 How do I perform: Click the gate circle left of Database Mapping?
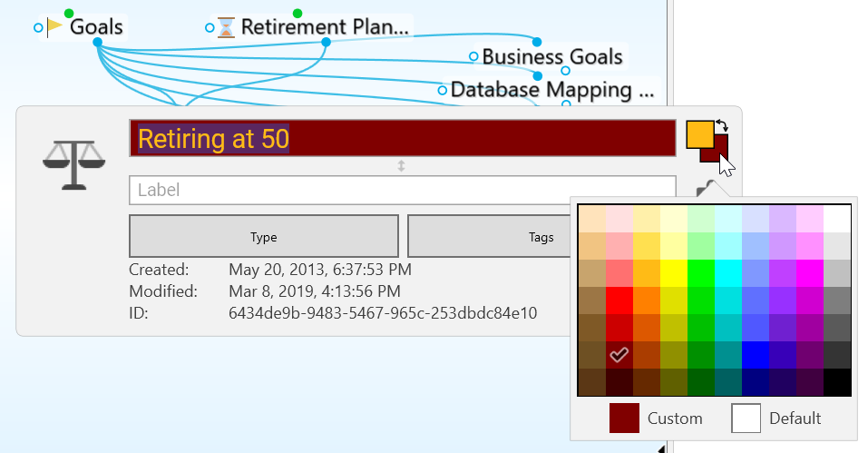[443, 90]
